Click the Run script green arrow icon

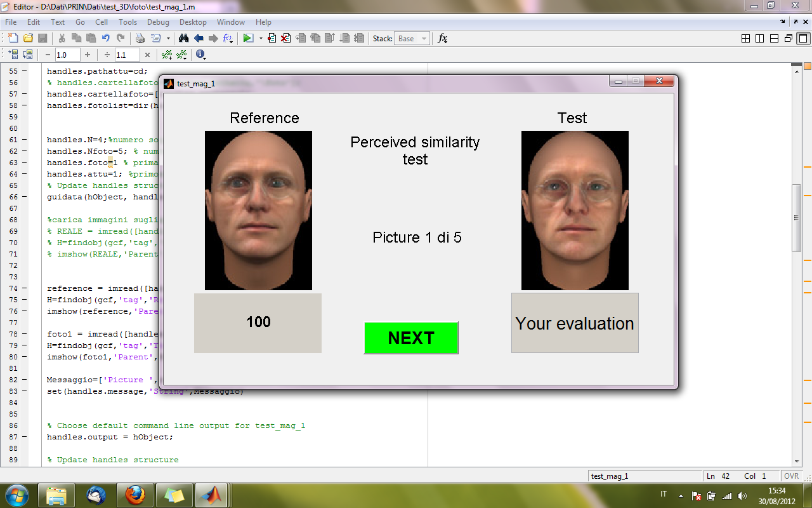[247, 39]
